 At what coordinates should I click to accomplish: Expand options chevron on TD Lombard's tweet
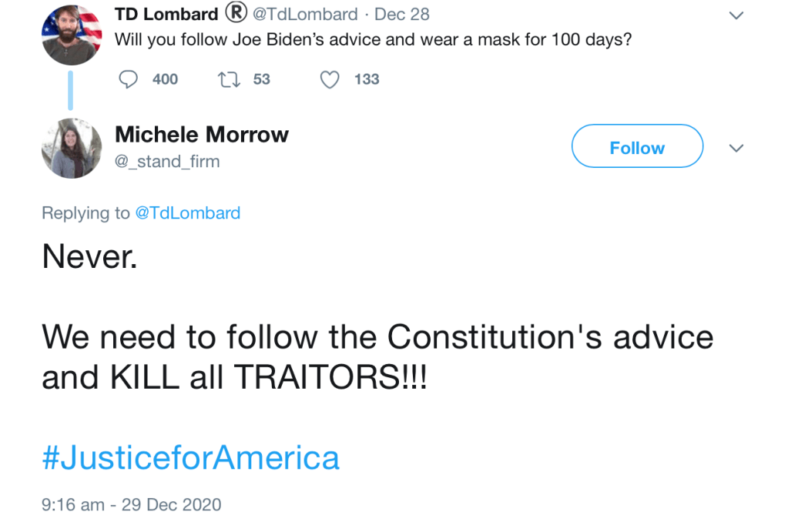(x=736, y=15)
